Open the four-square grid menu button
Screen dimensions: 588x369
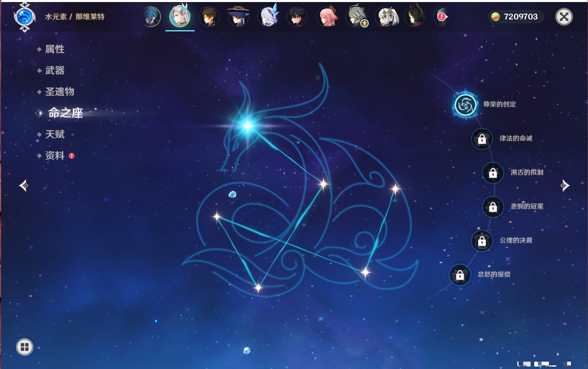[24, 347]
